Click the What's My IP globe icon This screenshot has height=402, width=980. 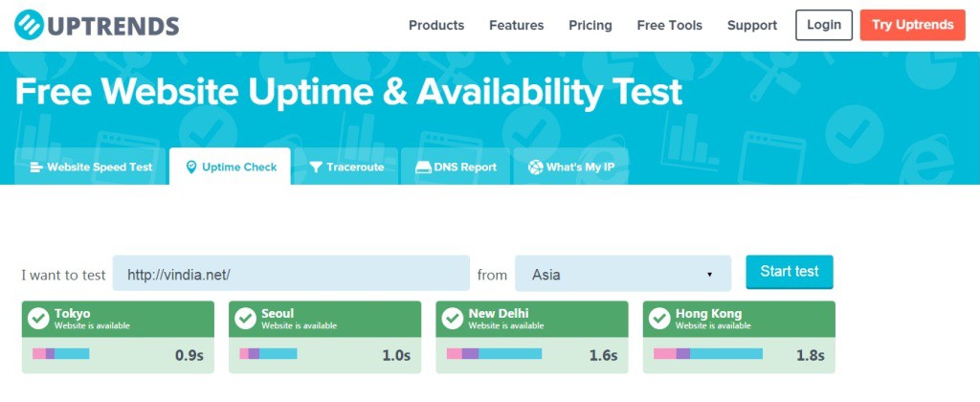pyautogui.click(x=535, y=167)
